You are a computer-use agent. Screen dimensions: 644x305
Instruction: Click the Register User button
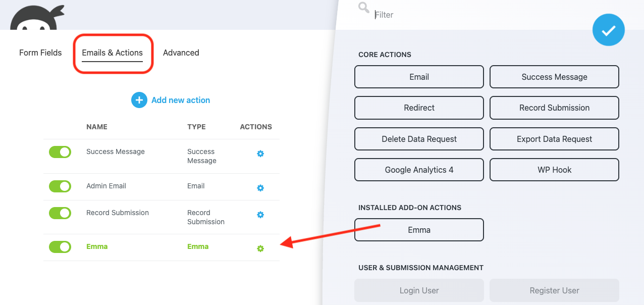pos(554,290)
